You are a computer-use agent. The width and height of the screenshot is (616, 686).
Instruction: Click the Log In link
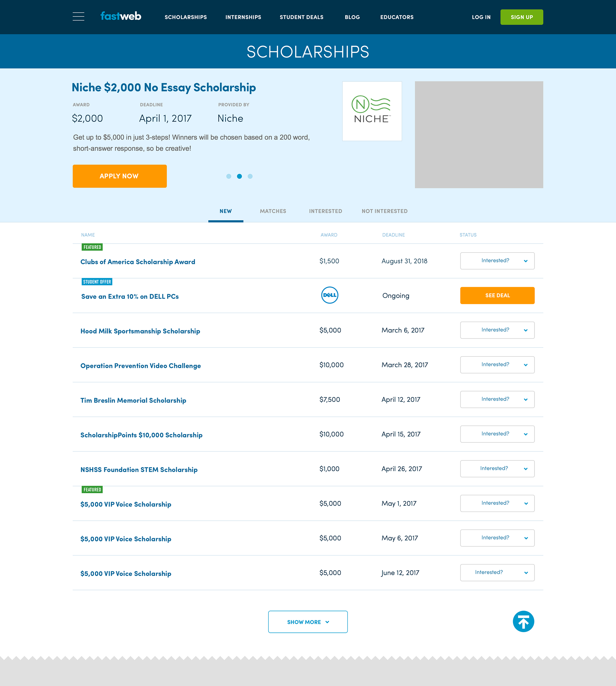click(x=481, y=17)
